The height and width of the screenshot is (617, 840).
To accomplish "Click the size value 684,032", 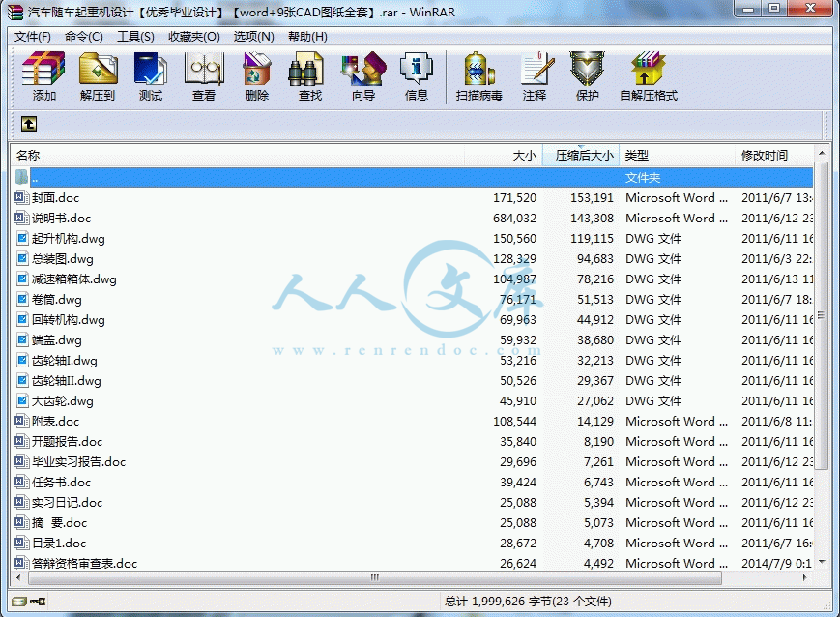I will (514, 219).
